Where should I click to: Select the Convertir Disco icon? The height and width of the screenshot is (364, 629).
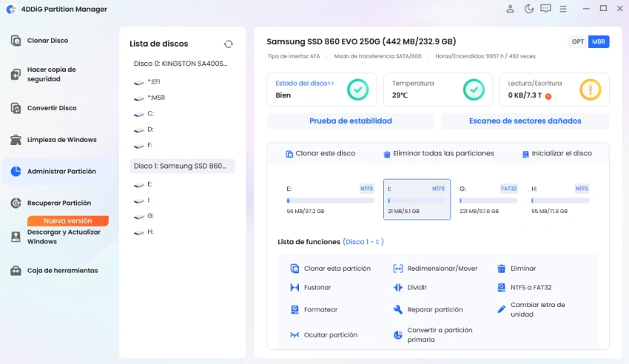16,108
